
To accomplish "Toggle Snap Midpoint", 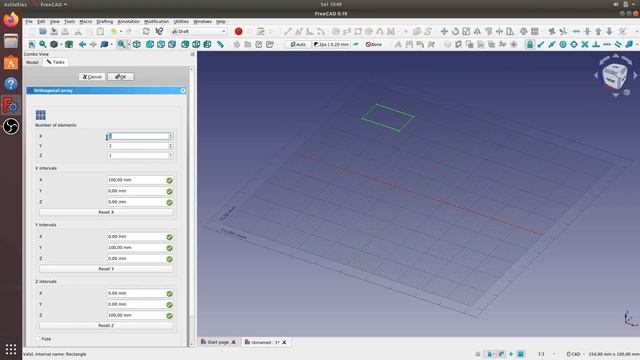I will pos(552,44).
